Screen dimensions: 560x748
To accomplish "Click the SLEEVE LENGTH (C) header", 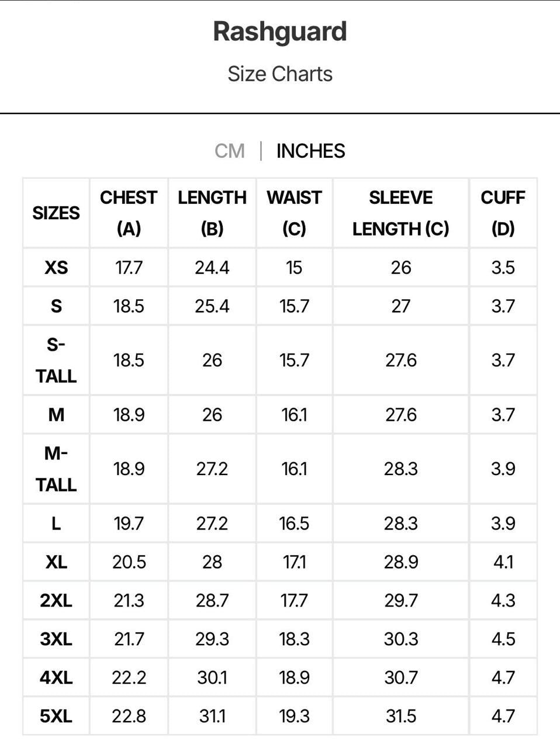I will coord(401,213).
